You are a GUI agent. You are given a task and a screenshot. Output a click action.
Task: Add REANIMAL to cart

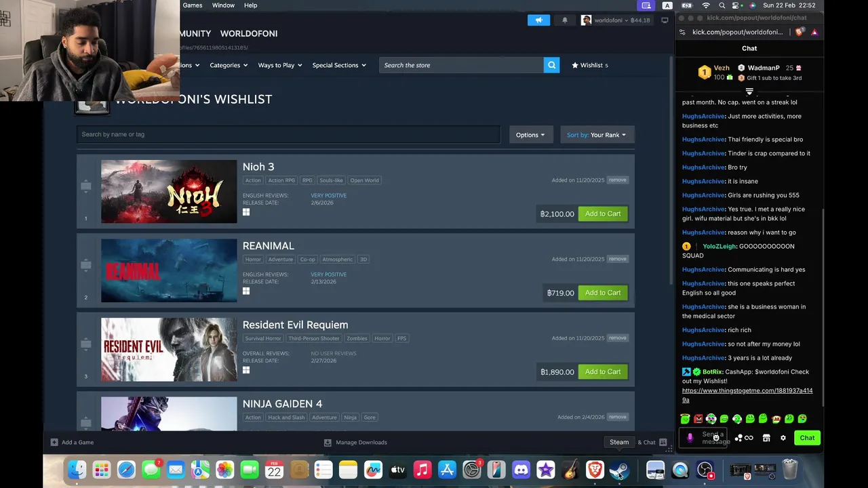[603, 293]
